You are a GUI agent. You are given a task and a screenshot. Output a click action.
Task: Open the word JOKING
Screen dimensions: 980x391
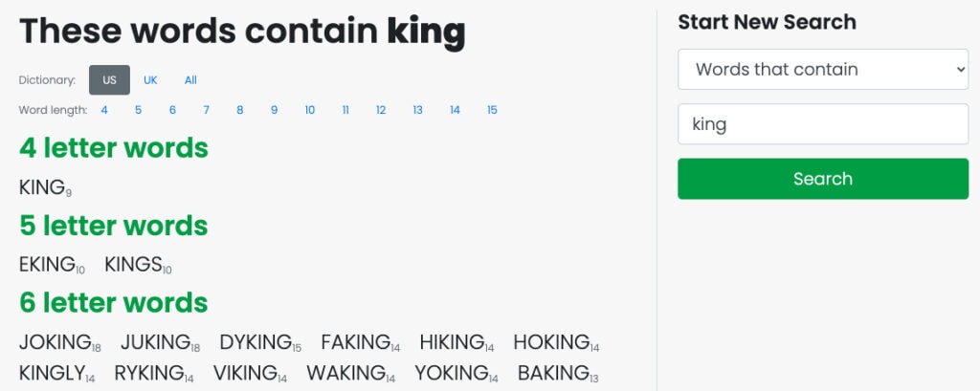56,342
